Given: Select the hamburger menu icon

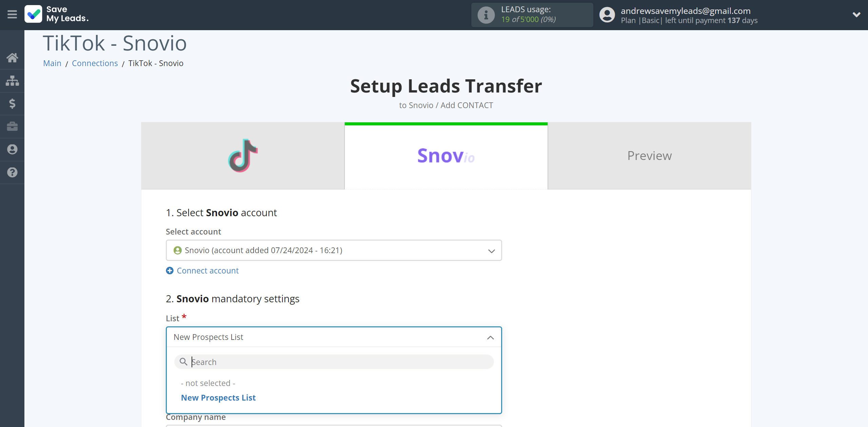Looking at the screenshot, I should pos(12,15).
